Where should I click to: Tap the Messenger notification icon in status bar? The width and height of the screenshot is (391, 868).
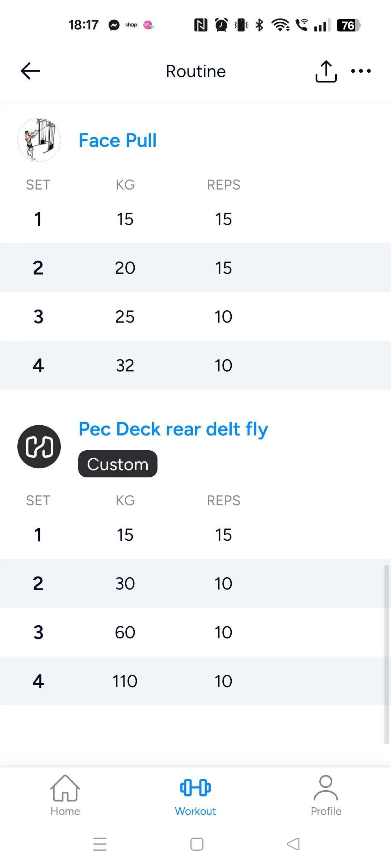114,25
